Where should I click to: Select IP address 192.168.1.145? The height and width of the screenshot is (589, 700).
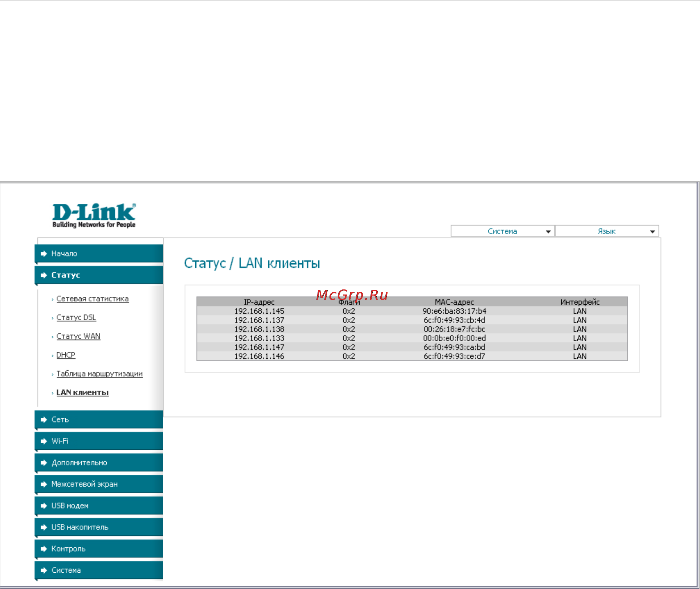(x=259, y=311)
